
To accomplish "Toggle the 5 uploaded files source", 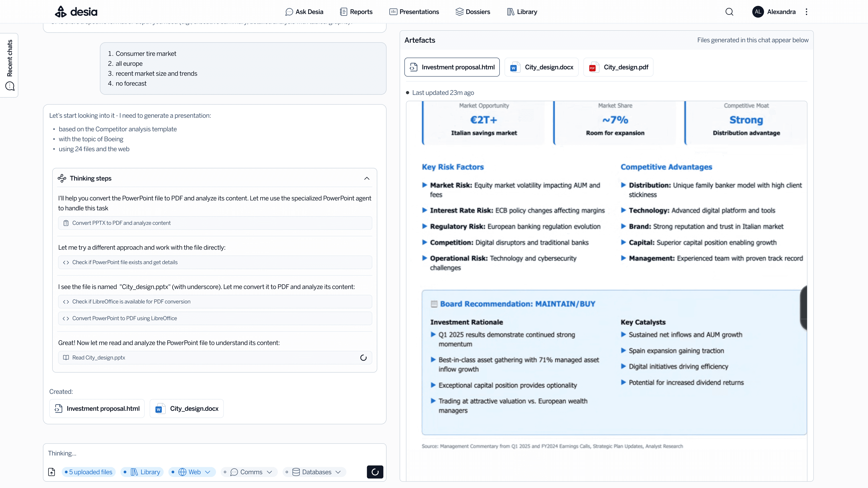I will (x=89, y=472).
